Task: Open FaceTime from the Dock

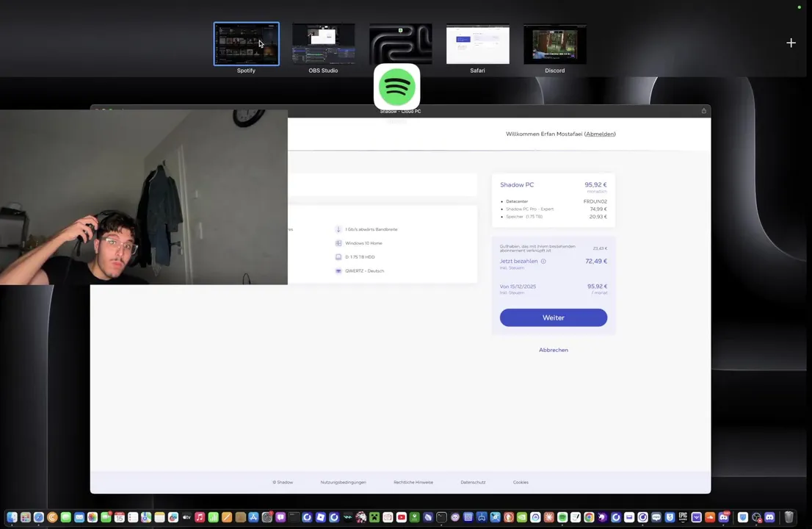Action: coord(106,517)
